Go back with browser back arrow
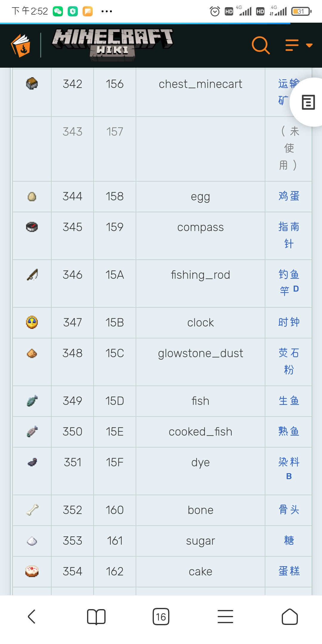322x644 pixels. pos(32,616)
